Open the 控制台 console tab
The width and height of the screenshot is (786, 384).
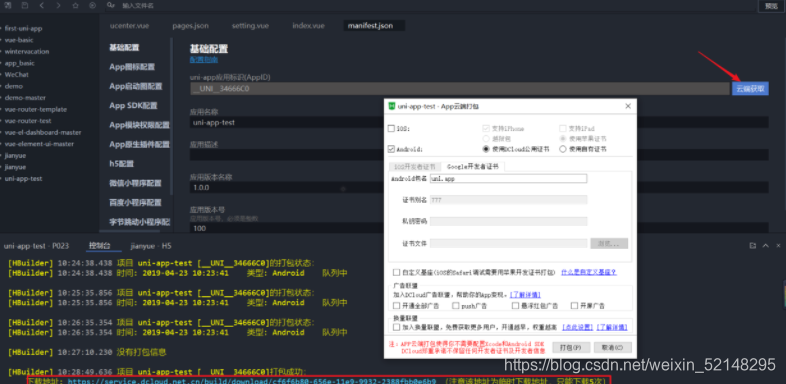coord(99,246)
